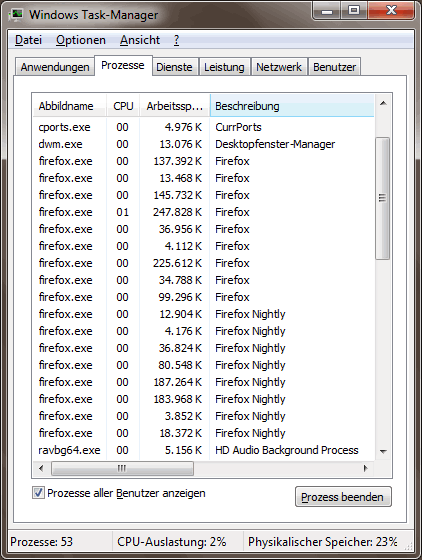
Task: Open the Ansicht menu
Action: click(x=140, y=40)
